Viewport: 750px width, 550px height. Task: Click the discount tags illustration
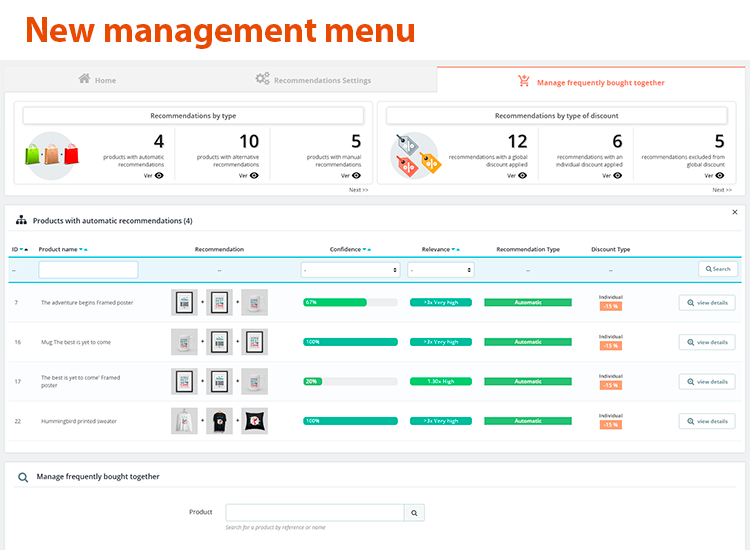click(x=415, y=155)
